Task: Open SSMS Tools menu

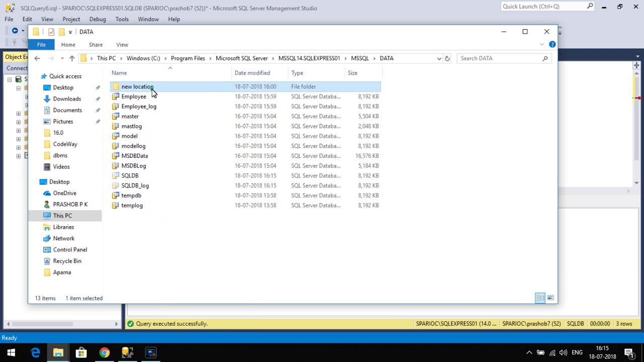Action: [122, 19]
